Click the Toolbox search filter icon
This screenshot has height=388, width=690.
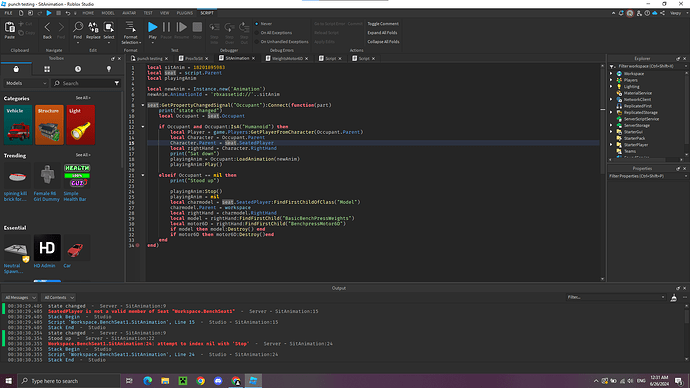click(x=117, y=83)
